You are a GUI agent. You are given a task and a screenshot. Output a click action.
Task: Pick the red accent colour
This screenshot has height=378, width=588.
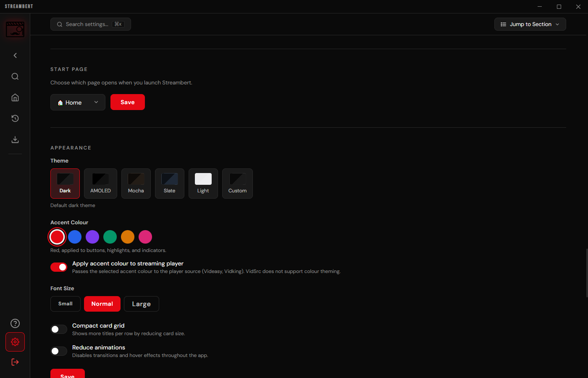[x=57, y=237]
